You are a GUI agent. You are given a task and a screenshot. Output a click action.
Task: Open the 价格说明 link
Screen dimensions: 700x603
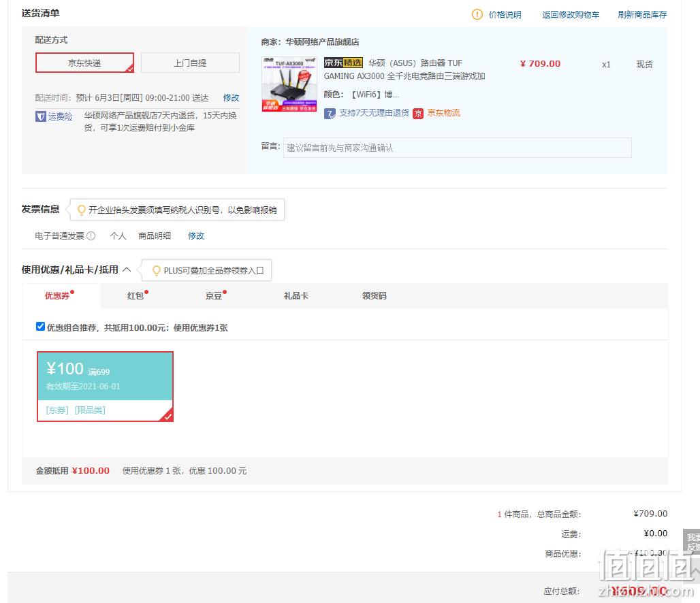coord(505,15)
